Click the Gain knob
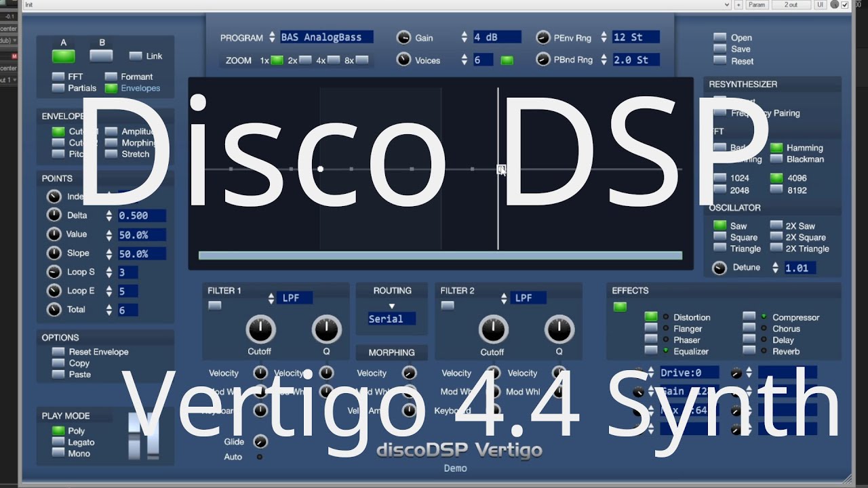 [x=403, y=37]
